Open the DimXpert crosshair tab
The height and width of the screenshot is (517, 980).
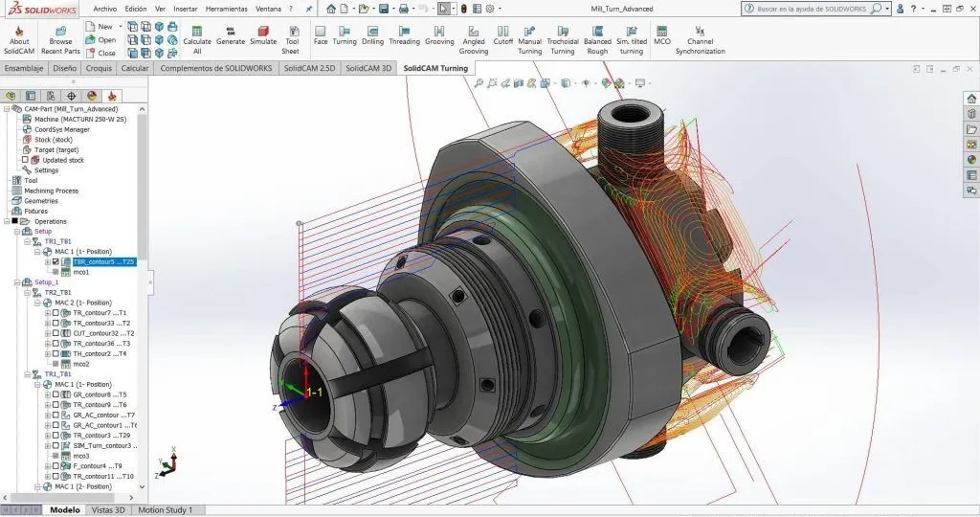(71, 96)
